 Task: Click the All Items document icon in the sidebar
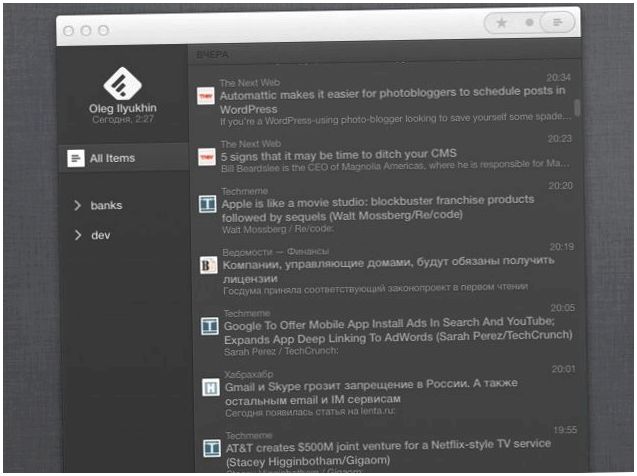(76, 158)
